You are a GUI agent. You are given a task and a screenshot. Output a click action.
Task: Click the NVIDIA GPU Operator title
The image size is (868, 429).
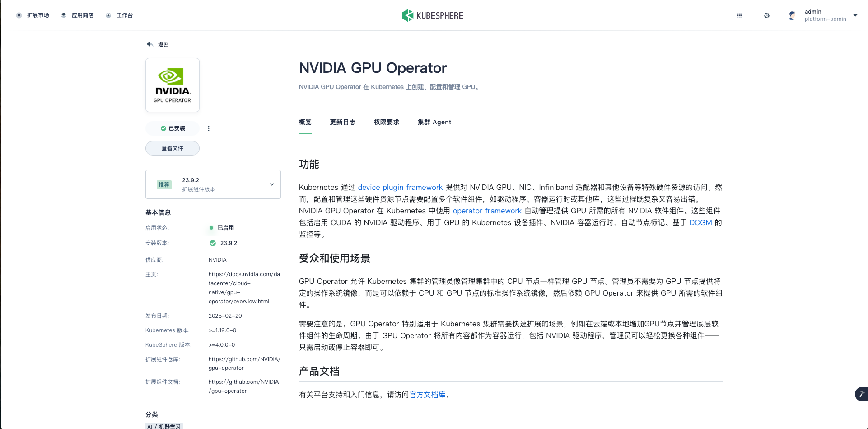pos(373,68)
